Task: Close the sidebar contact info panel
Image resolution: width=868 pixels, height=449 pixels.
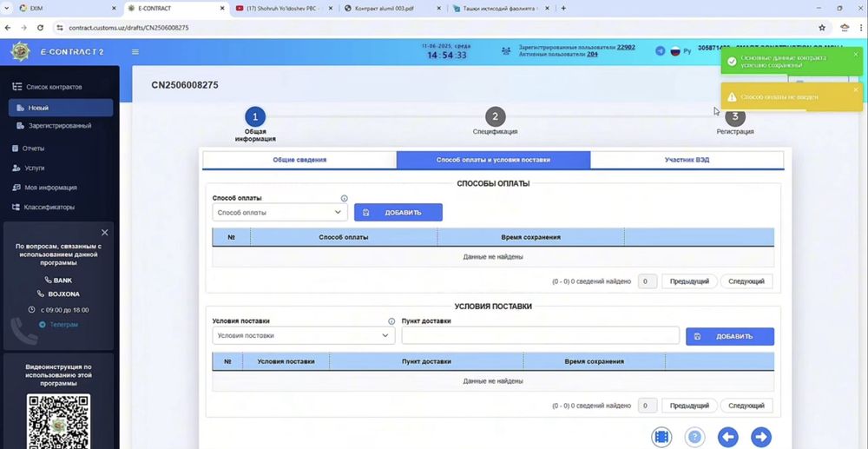Action: pyautogui.click(x=105, y=233)
